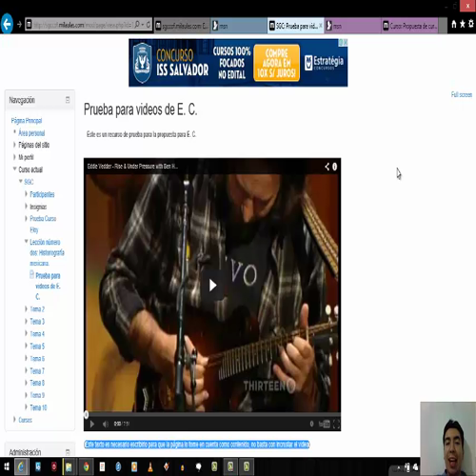
Task: Expand Tema 2 node
Action: (27, 308)
